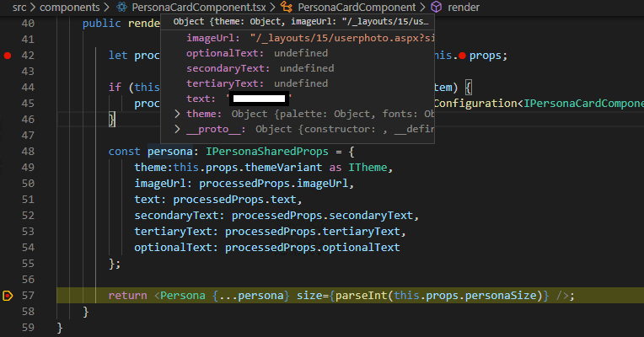Viewport: 644px width, 337px height.
Task: Click the PersonaCardComponent class breadcrumb
Action: pos(357,7)
